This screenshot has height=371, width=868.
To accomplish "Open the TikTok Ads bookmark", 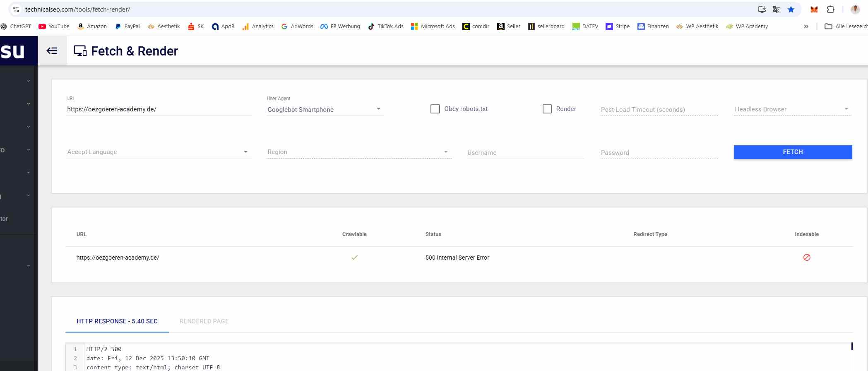I will pos(385,26).
